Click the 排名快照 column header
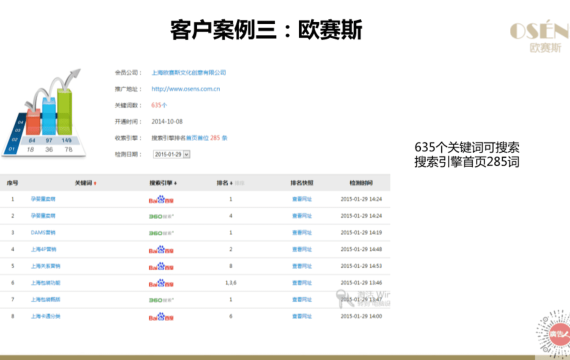The image size is (570, 360). coord(302,183)
